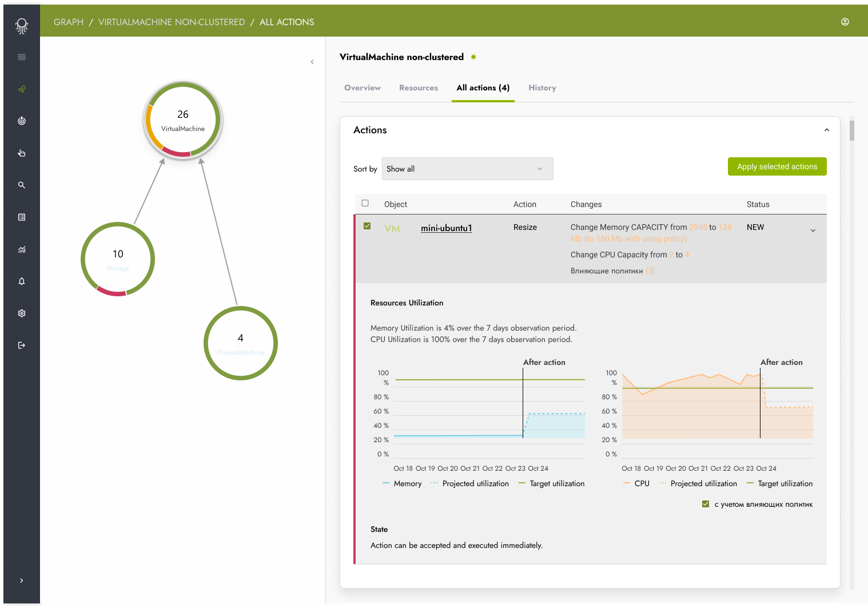The image size is (868, 608).
Task: Expand the left sidebar arrow at bottom
Action: pyautogui.click(x=22, y=581)
